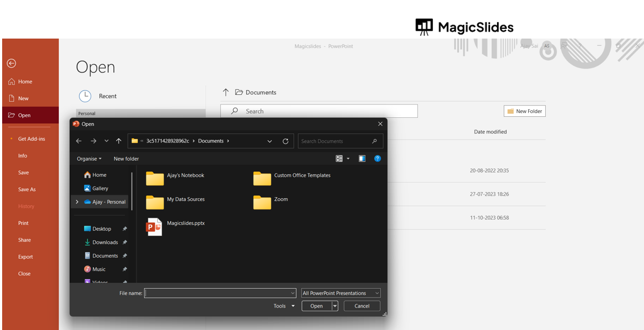This screenshot has height=330, width=644.
Task: Toggle the preview pane
Action: 362,159
